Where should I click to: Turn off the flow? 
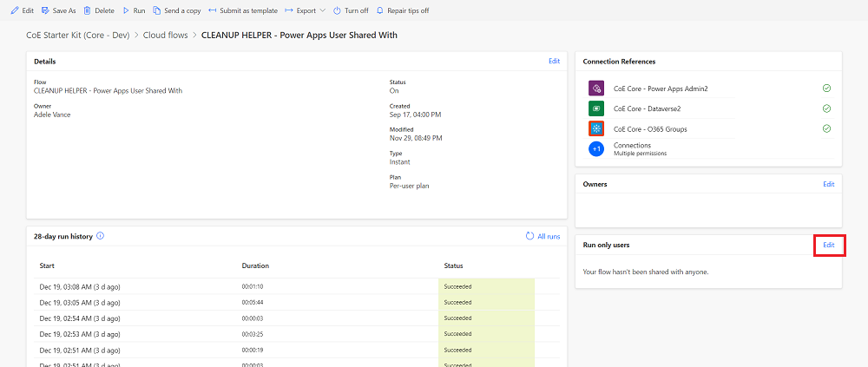[351, 10]
